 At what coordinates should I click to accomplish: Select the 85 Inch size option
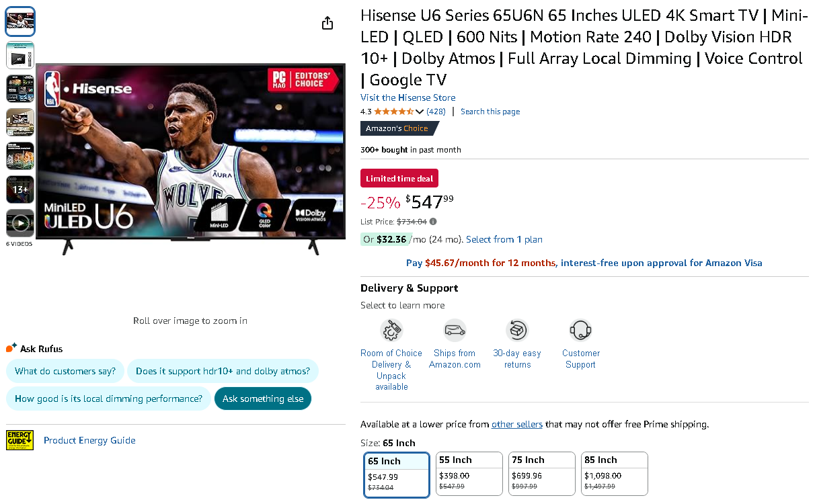click(614, 473)
